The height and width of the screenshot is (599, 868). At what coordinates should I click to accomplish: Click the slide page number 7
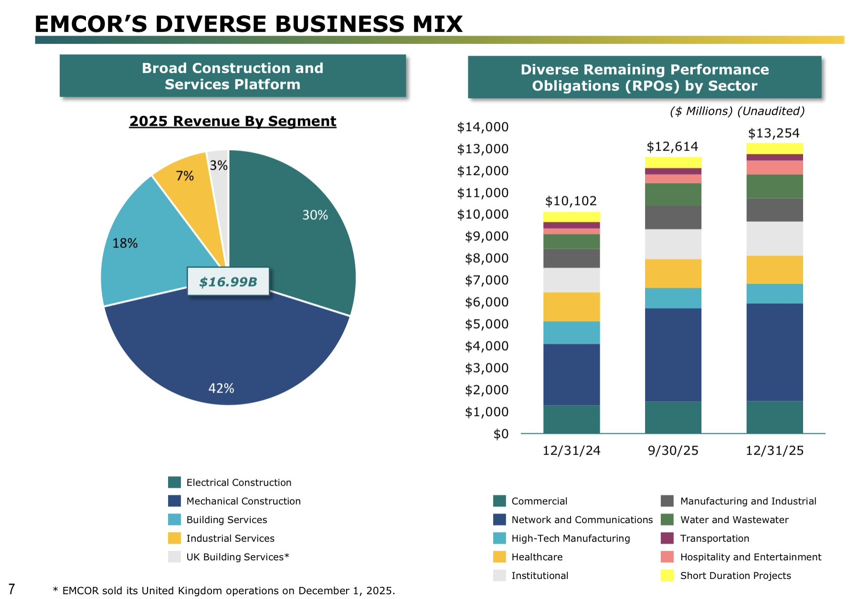tap(11, 589)
